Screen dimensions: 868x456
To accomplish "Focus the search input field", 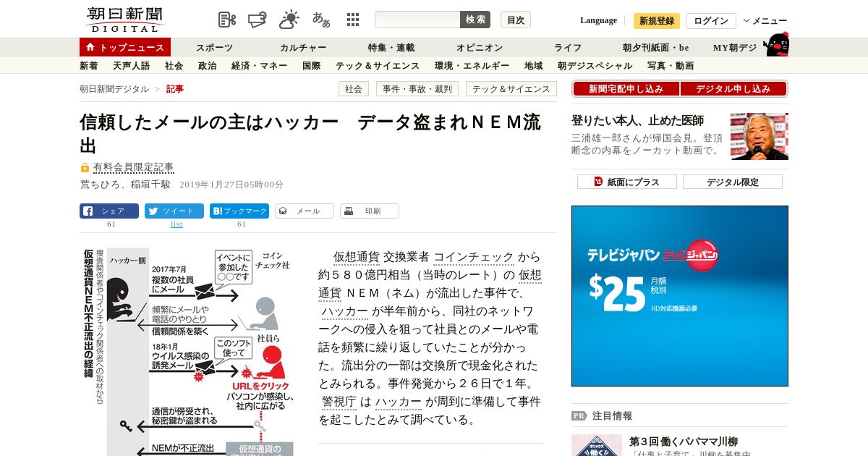I will point(417,20).
